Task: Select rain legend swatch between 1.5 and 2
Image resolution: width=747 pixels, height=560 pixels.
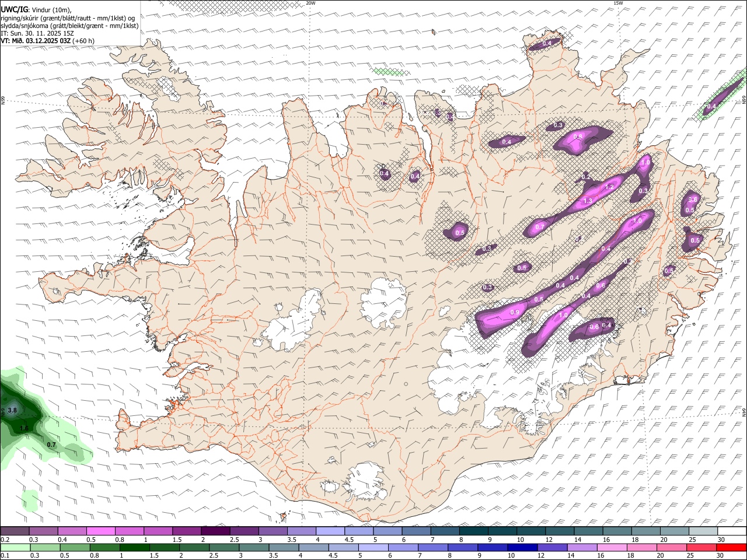Action: coord(194,547)
